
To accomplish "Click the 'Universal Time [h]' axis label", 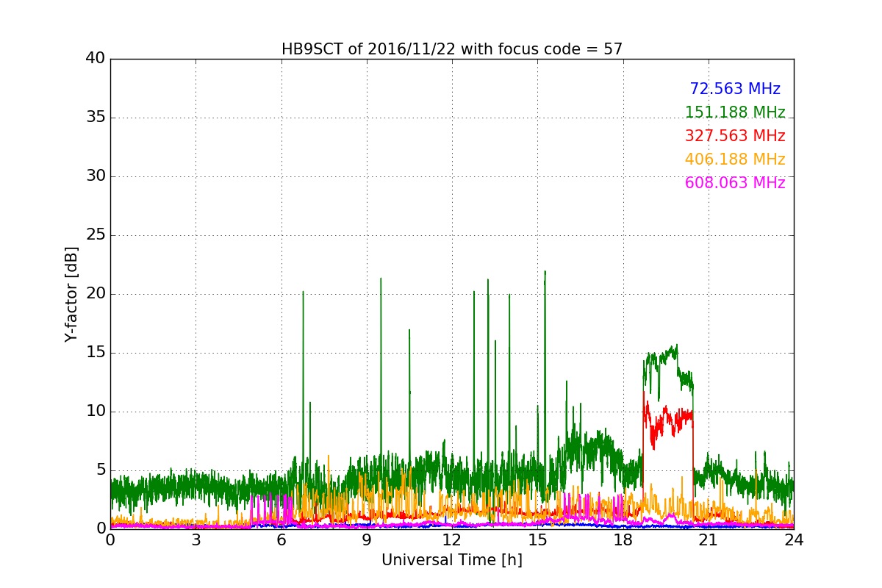I will 452,560.
